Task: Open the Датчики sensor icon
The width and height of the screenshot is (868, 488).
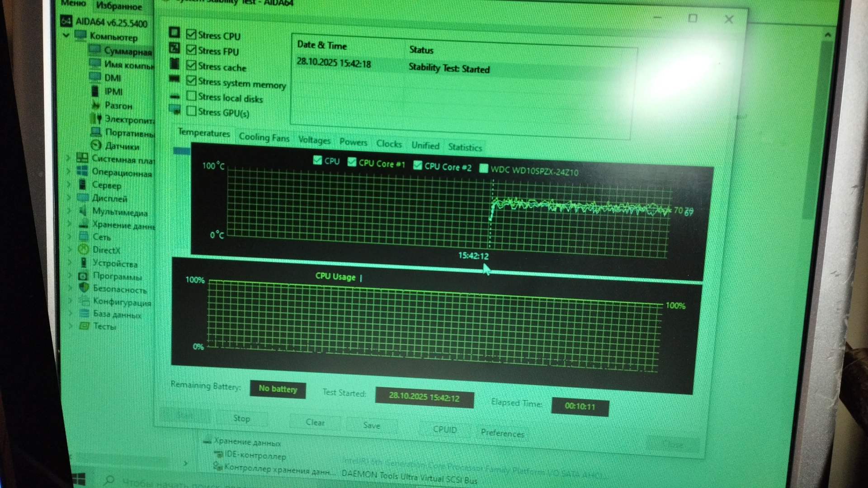Action: (x=96, y=145)
